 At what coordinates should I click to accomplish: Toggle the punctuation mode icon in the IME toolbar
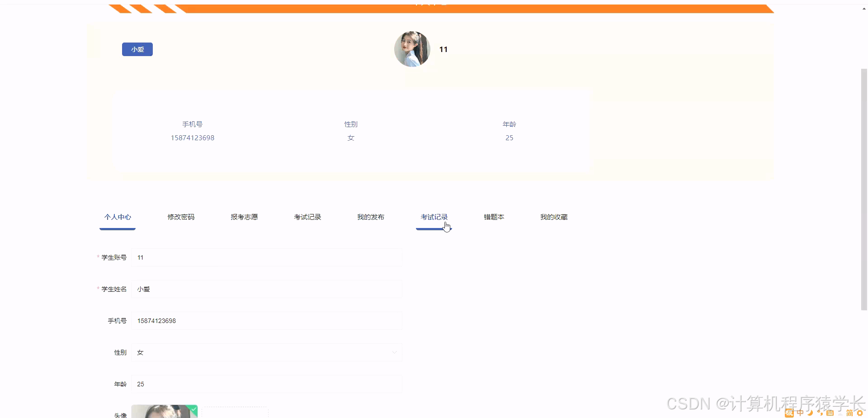tap(820, 413)
